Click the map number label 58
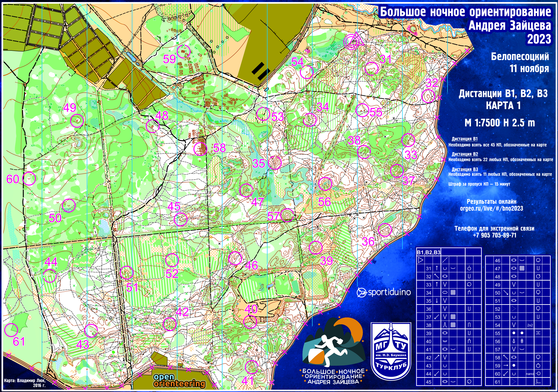Viewport: 558px width, 392px height. click(x=219, y=148)
